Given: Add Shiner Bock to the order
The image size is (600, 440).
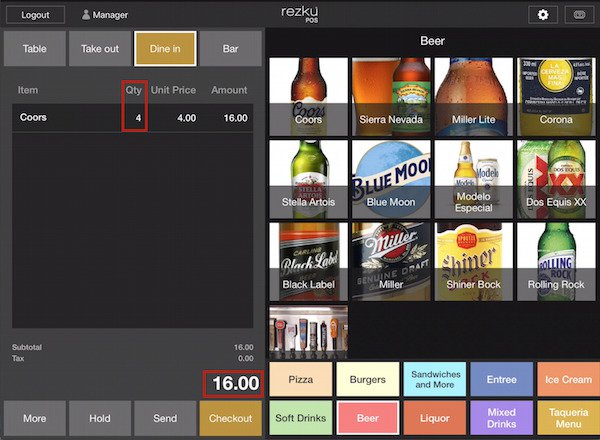Looking at the screenshot, I should (474, 262).
